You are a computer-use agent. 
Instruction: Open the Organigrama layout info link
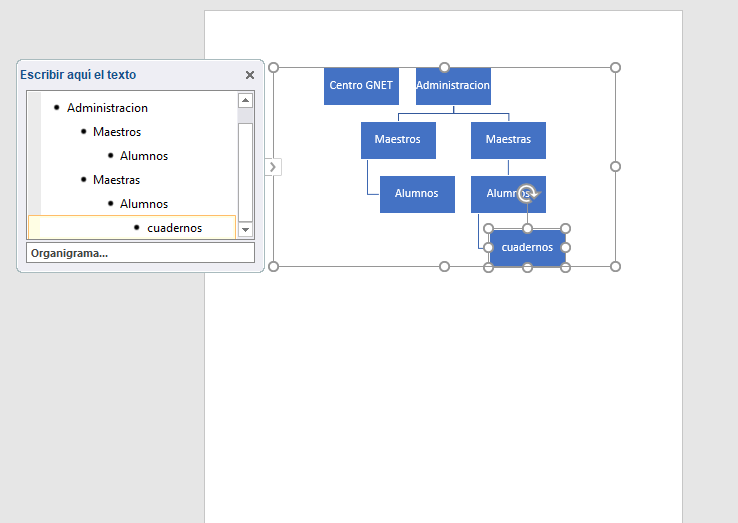[x=70, y=253]
